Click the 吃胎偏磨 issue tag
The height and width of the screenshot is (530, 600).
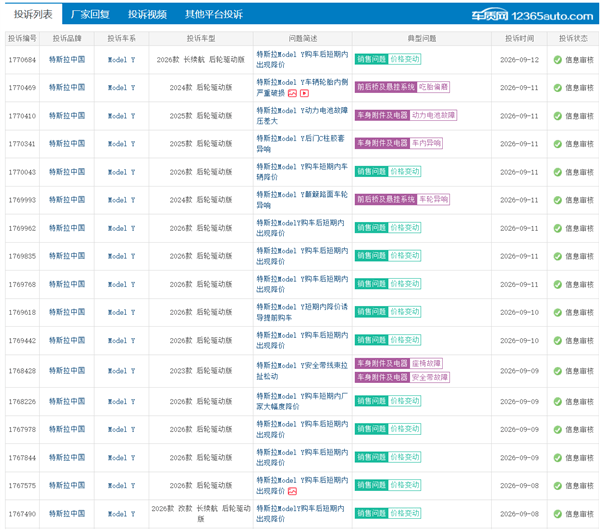point(433,87)
